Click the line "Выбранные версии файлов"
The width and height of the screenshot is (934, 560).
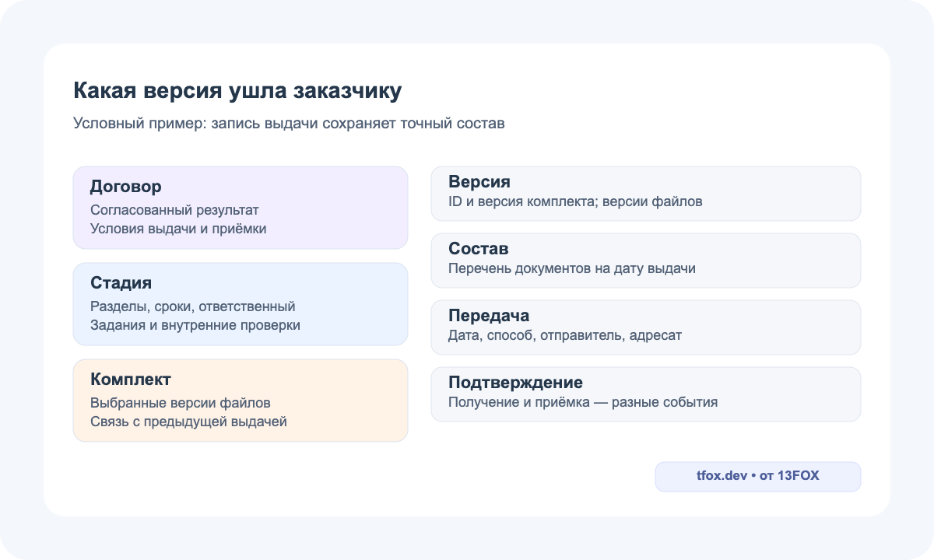click(x=181, y=403)
